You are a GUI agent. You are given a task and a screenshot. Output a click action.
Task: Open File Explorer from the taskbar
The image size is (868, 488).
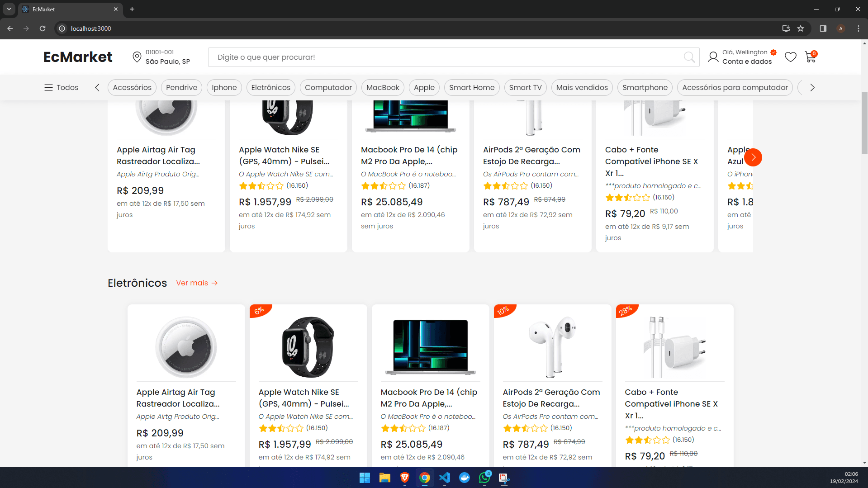(x=385, y=478)
